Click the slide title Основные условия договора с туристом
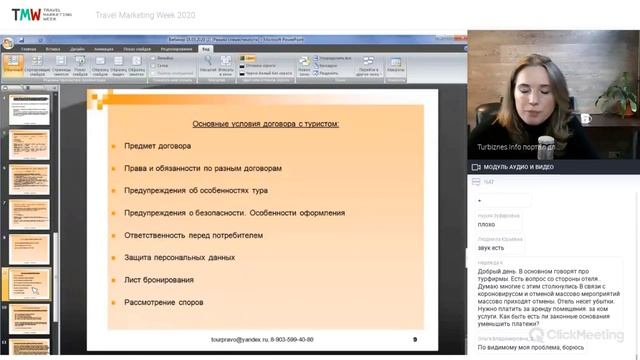Viewport: 640px width, 360px height. 265,124
